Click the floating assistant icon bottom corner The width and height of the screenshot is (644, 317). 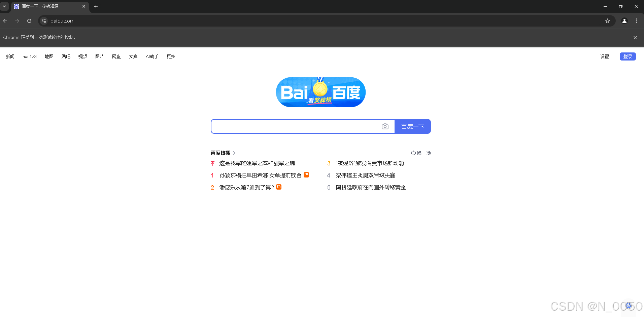click(629, 306)
